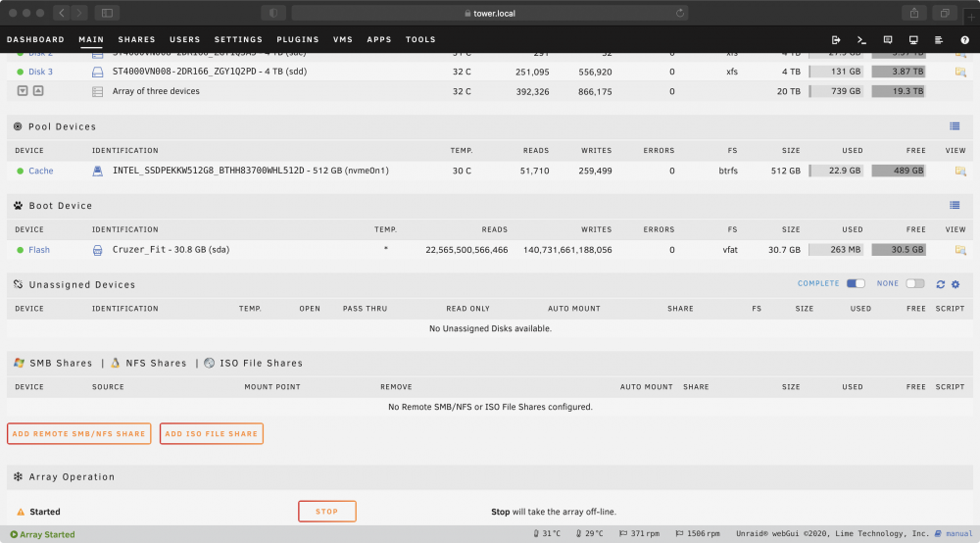The width and height of the screenshot is (980, 543).
Task: Open the USERS tab
Action: pyautogui.click(x=185, y=39)
